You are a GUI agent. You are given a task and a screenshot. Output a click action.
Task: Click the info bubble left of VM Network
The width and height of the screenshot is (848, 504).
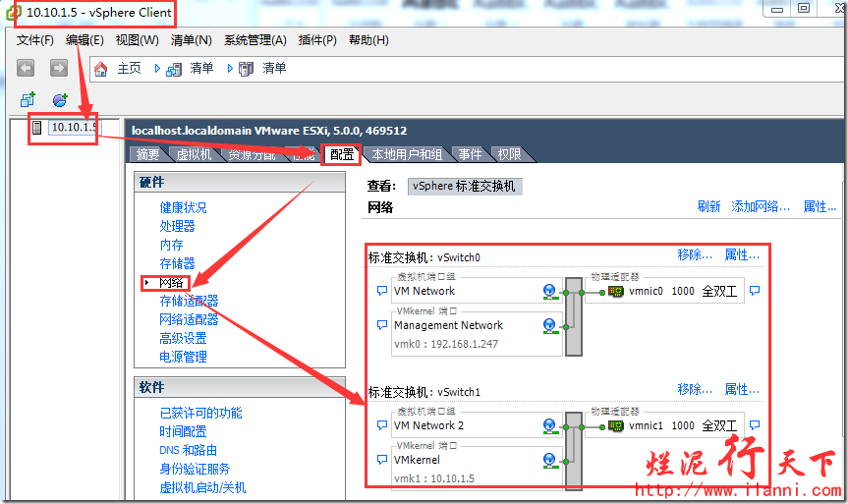[382, 291]
